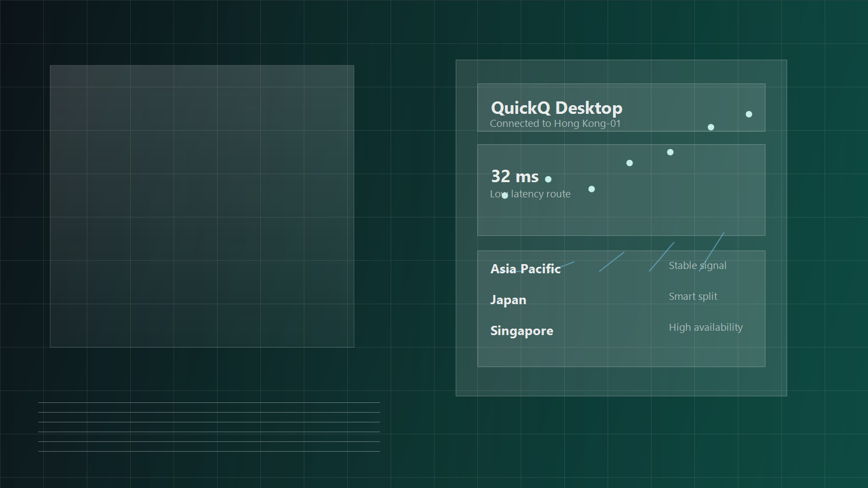Click the "Stable signal" label
This screenshot has width=868, height=488.
pos(698,266)
